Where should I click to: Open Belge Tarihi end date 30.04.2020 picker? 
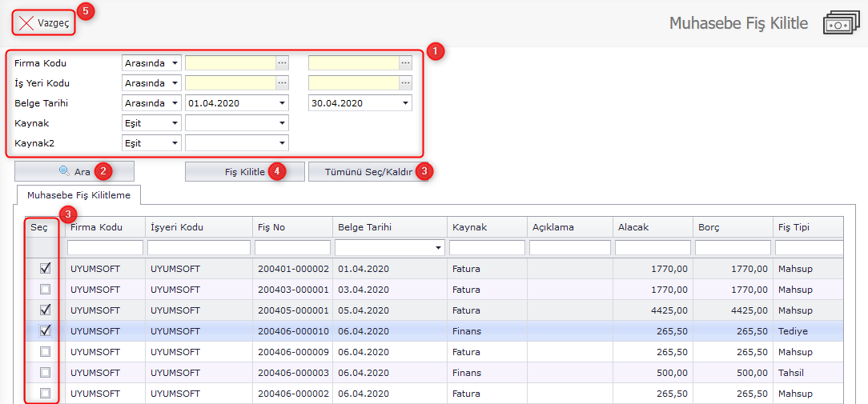[405, 103]
